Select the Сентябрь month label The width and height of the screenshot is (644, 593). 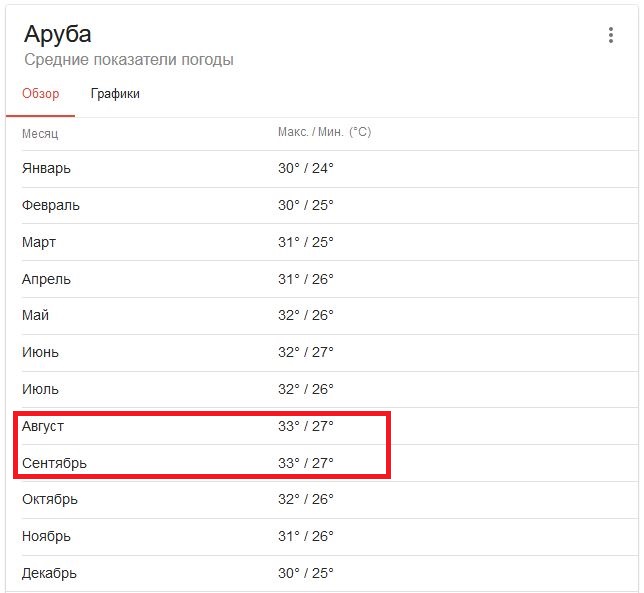[54, 463]
